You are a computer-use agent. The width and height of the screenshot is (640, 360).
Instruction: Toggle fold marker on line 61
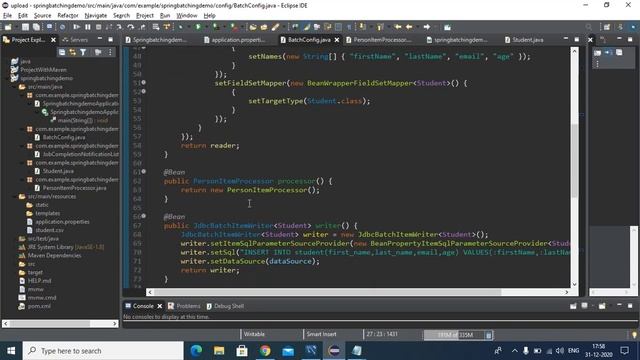(x=144, y=171)
